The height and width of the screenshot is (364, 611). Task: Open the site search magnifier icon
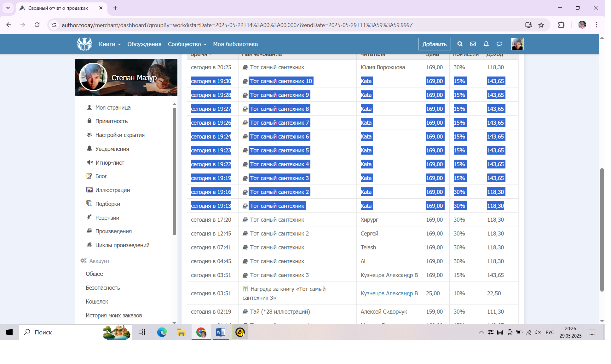(460, 44)
